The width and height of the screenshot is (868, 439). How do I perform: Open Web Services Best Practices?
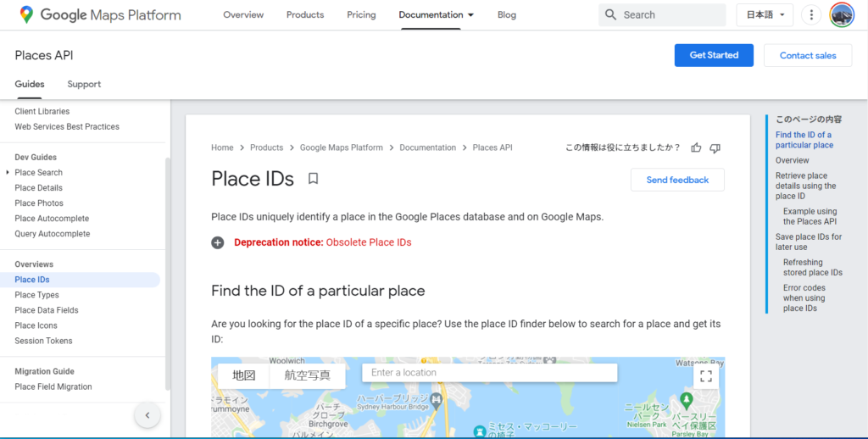point(67,127)
